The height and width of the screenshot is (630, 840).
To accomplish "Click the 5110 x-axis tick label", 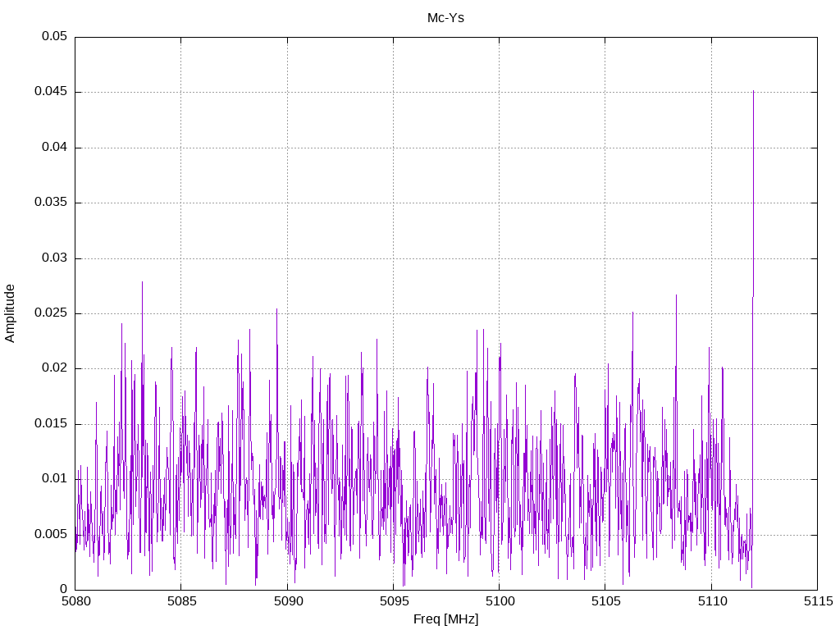I will point(710,601).
